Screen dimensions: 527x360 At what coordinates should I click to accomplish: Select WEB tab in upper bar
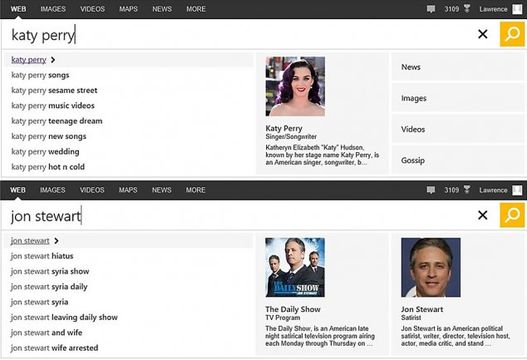[x=18, y=9]
